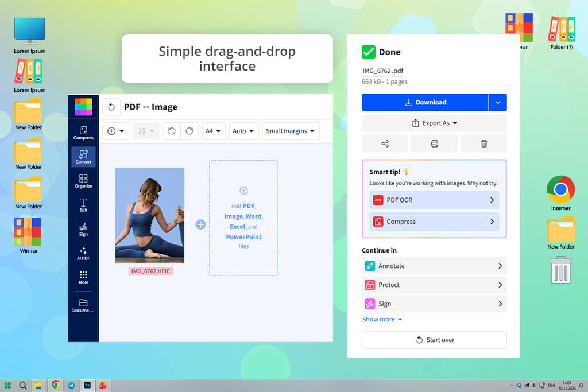Screen dimensions: 588x392
Task: Expand the Show more list
Action: pos(382,319)
